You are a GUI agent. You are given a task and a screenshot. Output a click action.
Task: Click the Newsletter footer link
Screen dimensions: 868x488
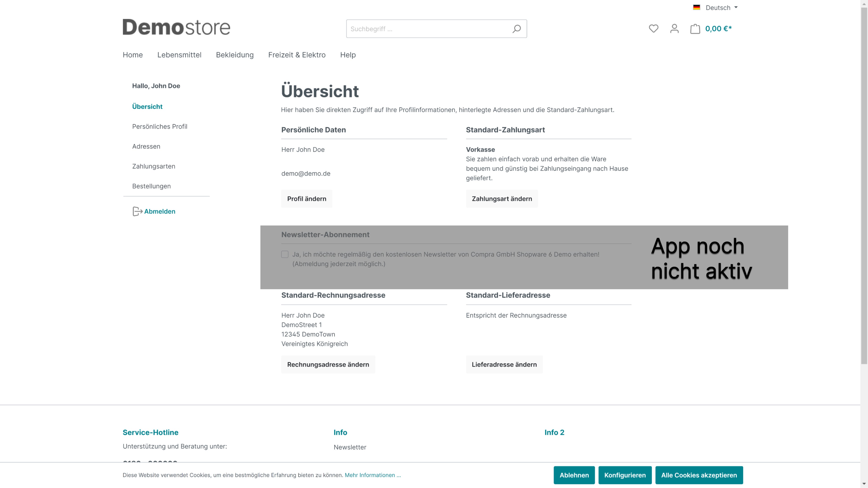pos(350,447)
